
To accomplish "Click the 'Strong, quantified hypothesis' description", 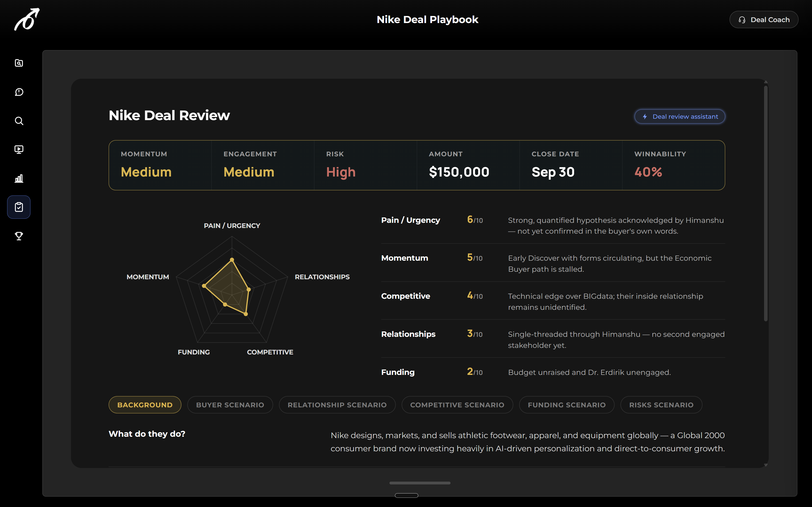I will pyautogui.click(x=616, y=226).
